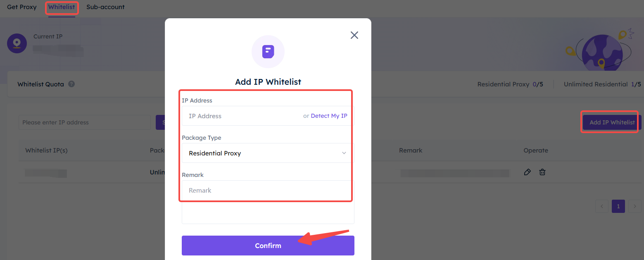Click the dropdown arrow beside Residential Proxy
Viewport: 644px width, 260px height.
344,153
